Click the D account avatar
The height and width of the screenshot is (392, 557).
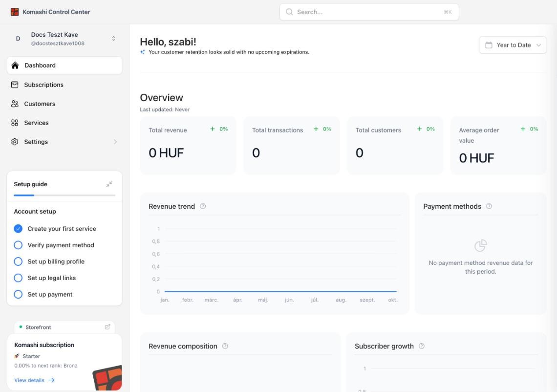pos(18,39)
